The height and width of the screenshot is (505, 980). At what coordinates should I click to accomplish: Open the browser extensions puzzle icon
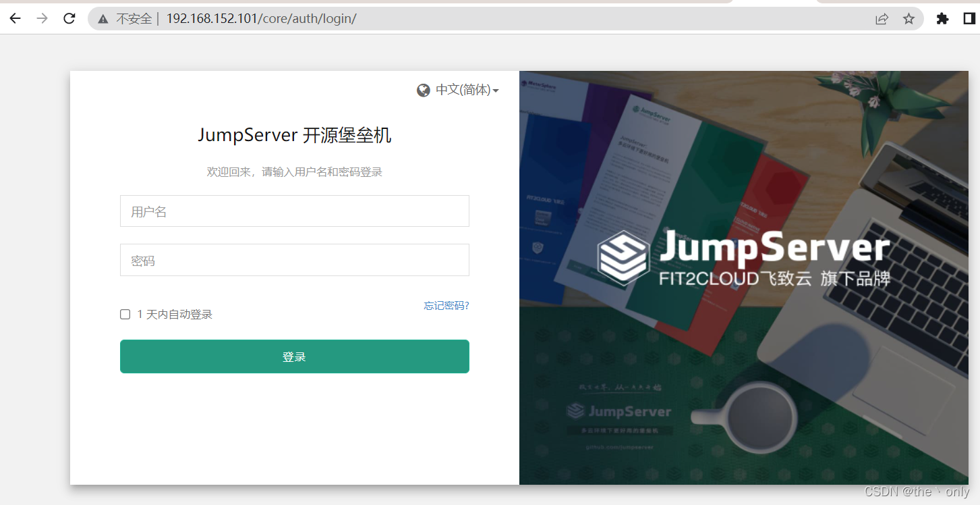(x=942, y=19)
